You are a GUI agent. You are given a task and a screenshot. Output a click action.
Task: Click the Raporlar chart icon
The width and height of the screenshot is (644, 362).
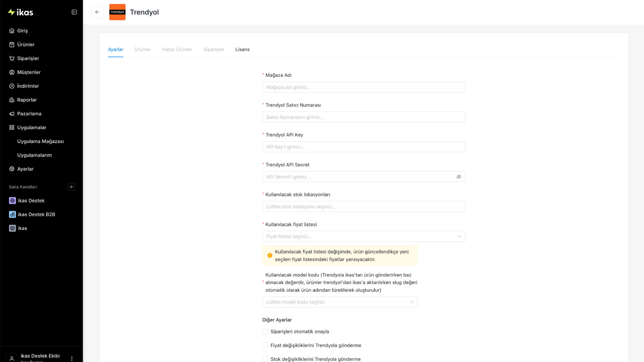[12, 100]
